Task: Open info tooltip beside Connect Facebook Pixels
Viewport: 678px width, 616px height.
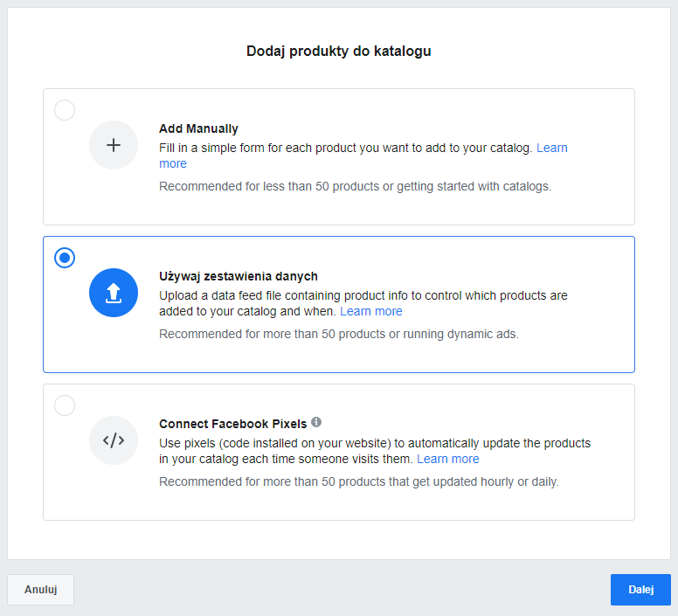Action: pyautogui.click(x=316, y=422)
